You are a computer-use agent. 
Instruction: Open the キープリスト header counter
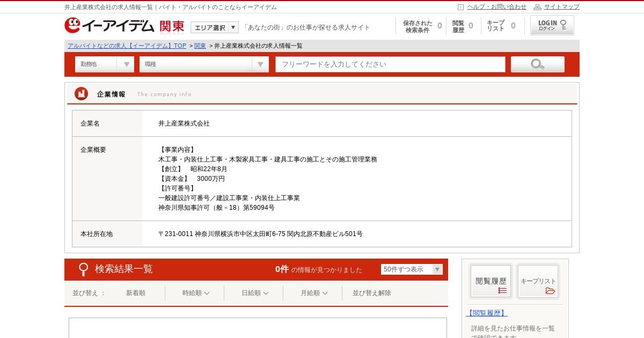(x=501, y=26)
